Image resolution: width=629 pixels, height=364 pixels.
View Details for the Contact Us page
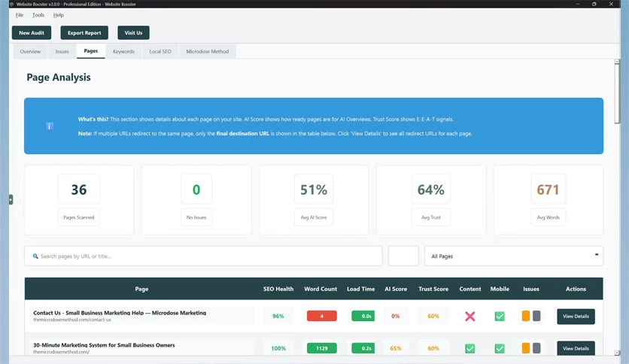coord(576,317)
